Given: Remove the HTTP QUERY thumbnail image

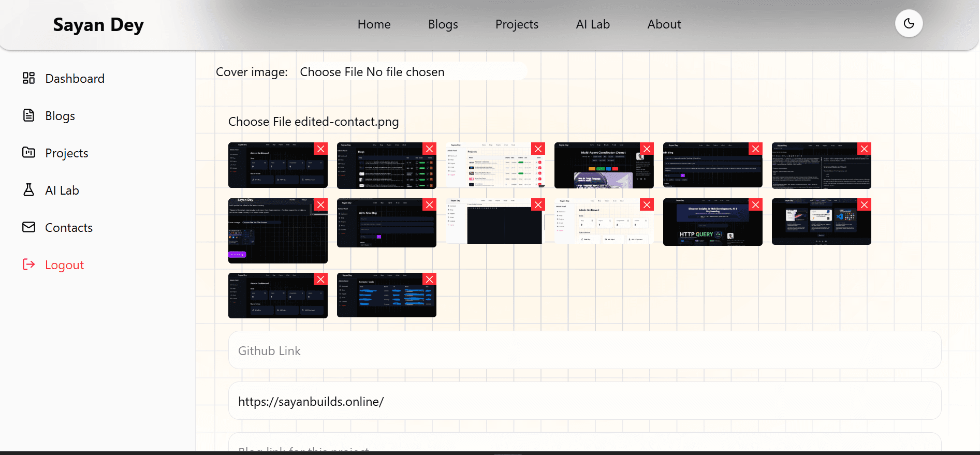Looking at the screenshot, I should click(x=756, y=205).
